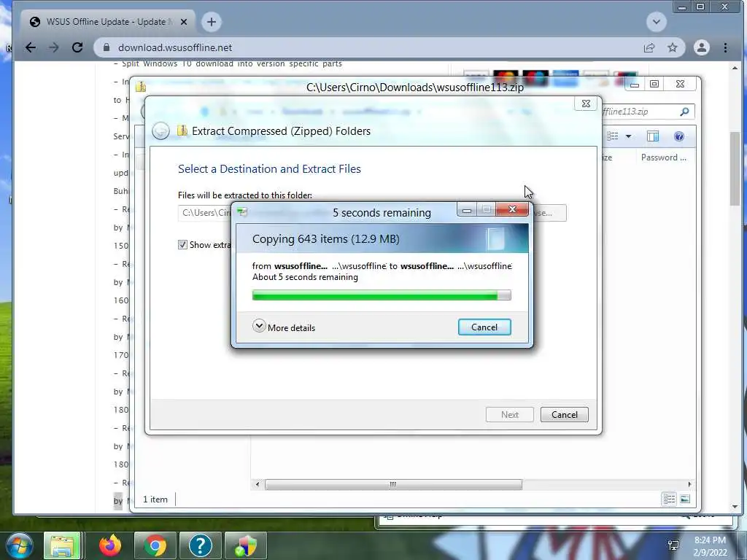
Task: Click the extraction destination path field
Action: (205, 213)
